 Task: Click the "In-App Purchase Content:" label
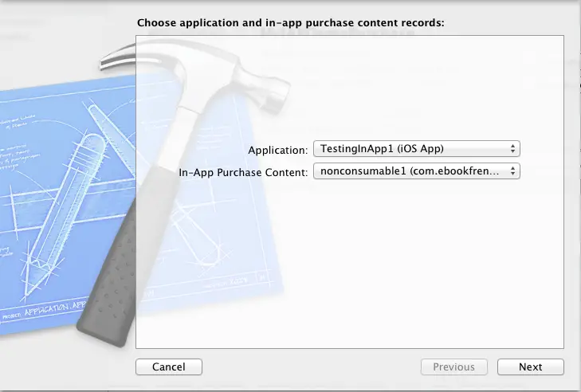tap(242, 171)
